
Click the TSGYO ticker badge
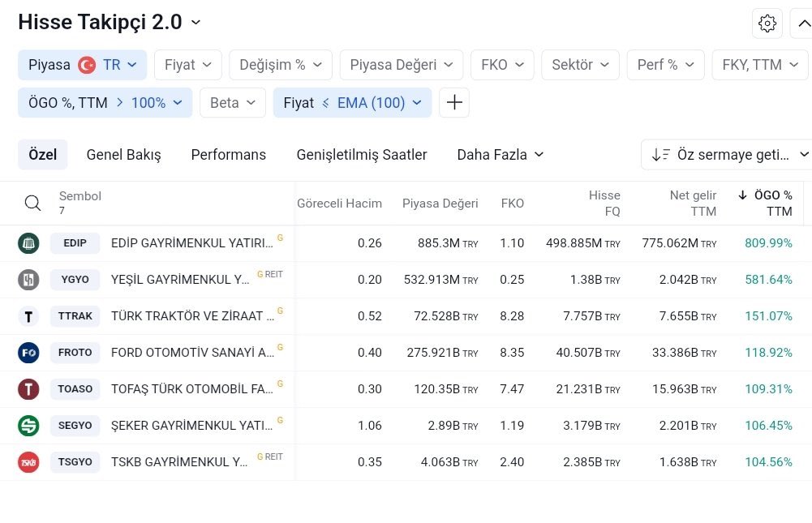coord(75,462)
